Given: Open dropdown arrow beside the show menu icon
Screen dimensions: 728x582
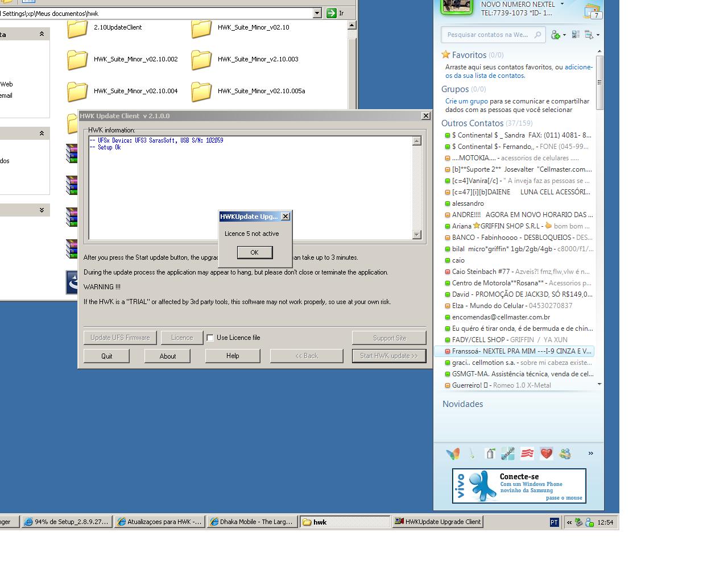Looking at the screenshot, I should coord(597,35).
